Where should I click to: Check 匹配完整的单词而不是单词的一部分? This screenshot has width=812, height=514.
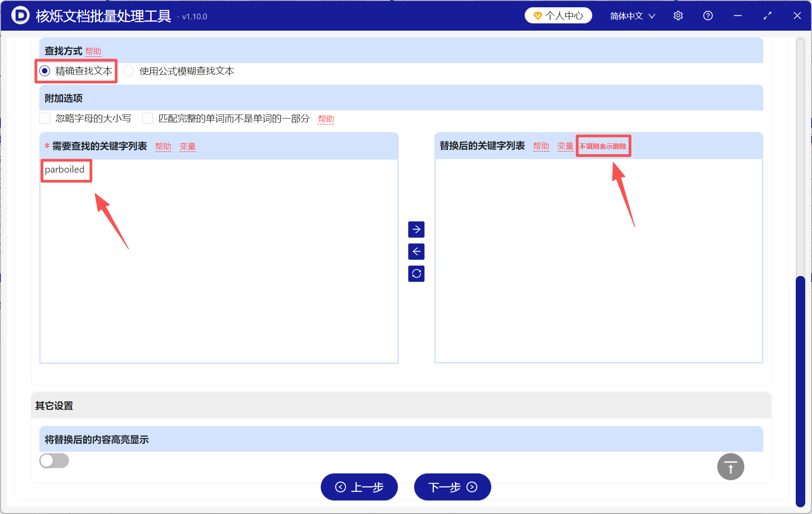click(148, 118)
